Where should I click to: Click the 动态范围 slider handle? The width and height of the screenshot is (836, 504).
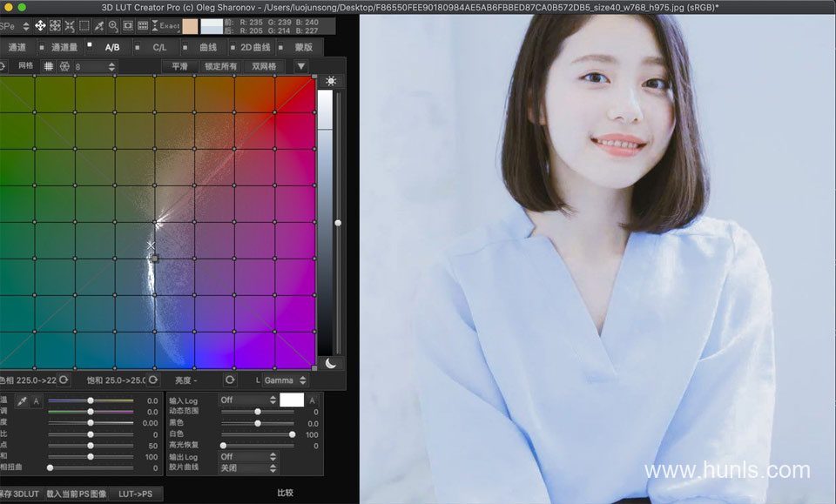(258, 412)
